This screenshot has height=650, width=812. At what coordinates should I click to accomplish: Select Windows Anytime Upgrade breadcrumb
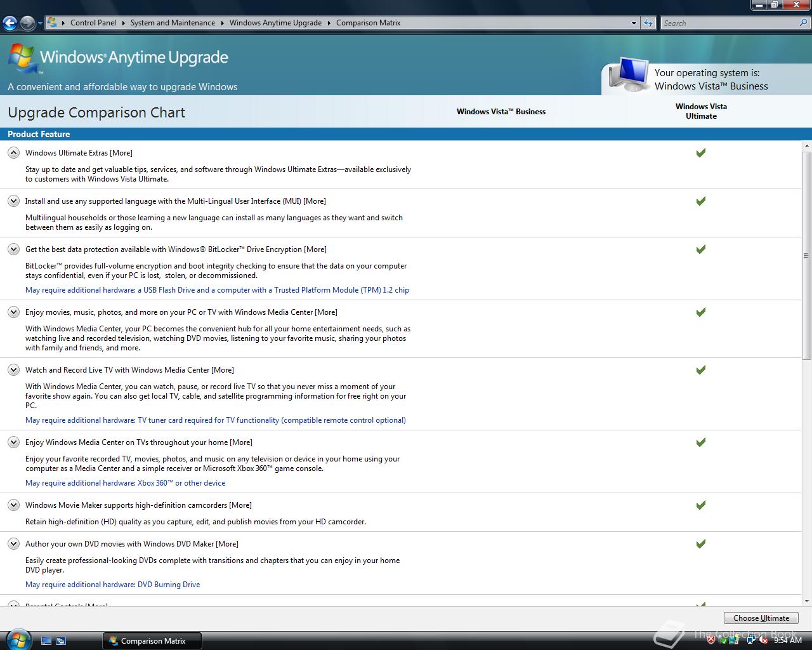(x=275, y=23)
